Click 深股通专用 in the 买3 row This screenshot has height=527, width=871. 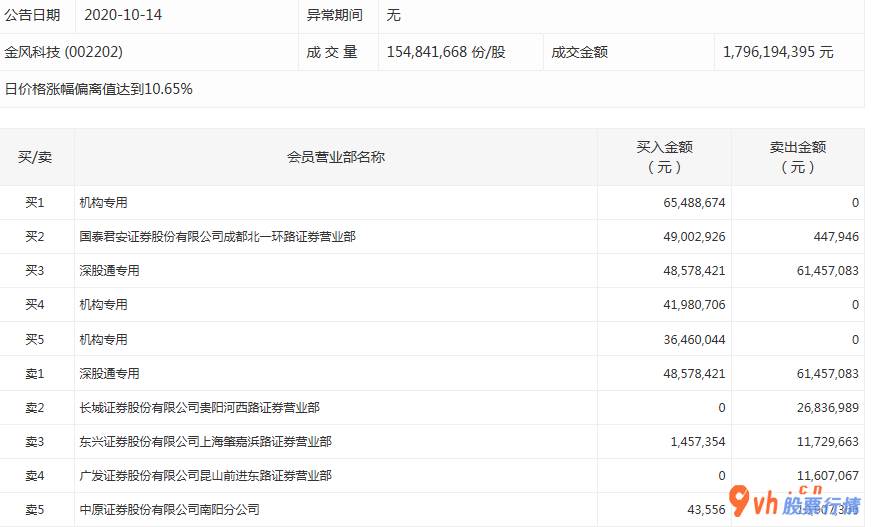coord(109,270)
